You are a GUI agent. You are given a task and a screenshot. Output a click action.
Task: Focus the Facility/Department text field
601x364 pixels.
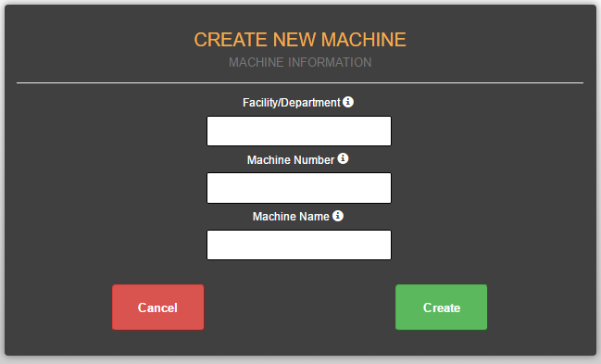pyautogui.click(x=299, y=132)
